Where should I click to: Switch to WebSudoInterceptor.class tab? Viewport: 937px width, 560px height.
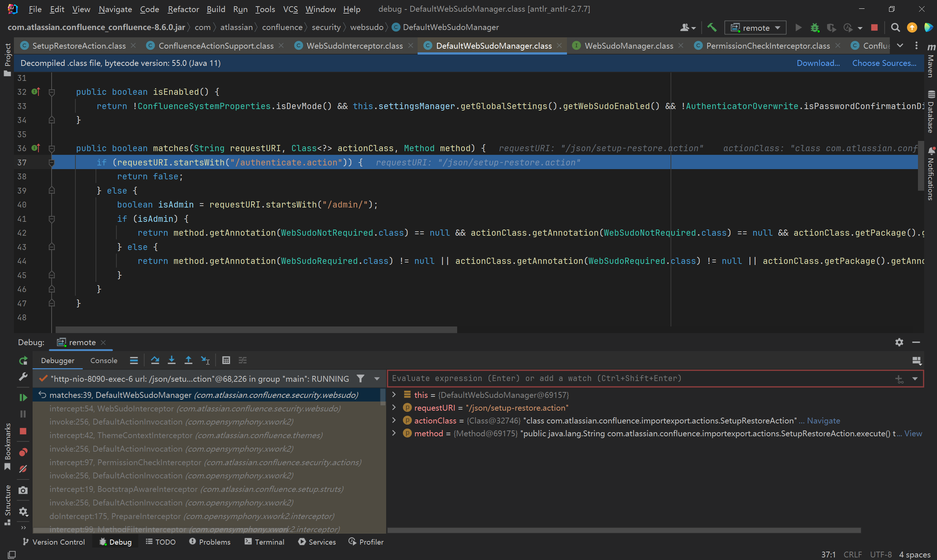[354, 46]
